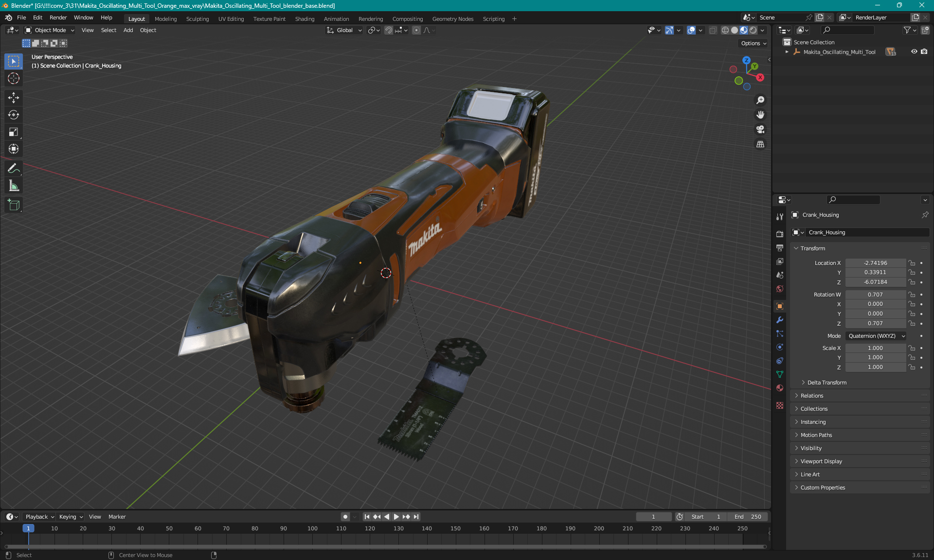Open the Object Data mesh tab
934x560 pixels.
tap(780, 374)
